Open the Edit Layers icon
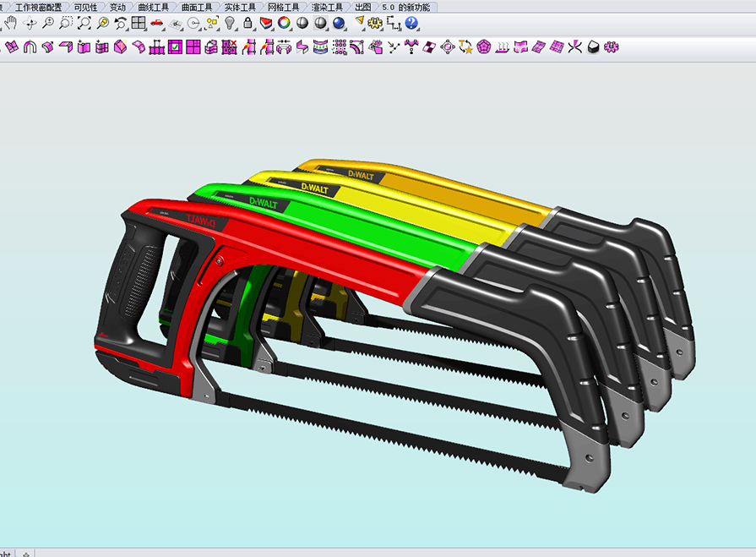Screen dimensions: 756x557 pyautogui.click(x=266, y=23)
